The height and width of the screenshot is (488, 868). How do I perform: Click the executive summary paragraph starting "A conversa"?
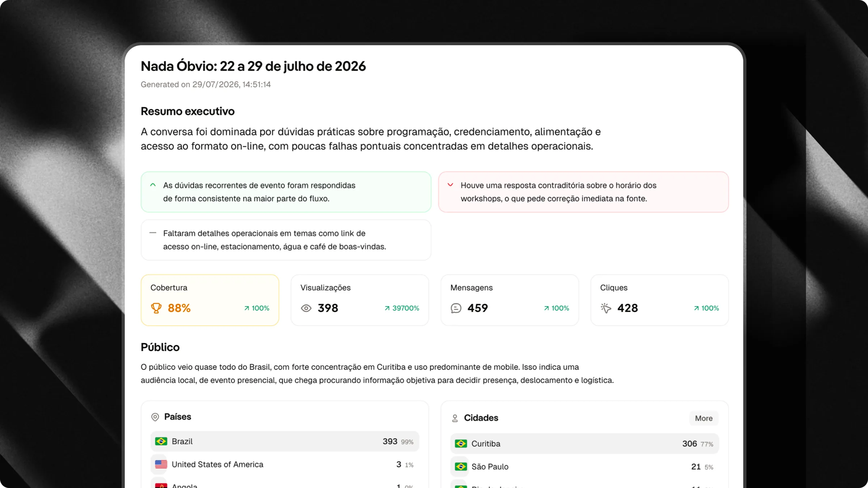click(371, 139)
